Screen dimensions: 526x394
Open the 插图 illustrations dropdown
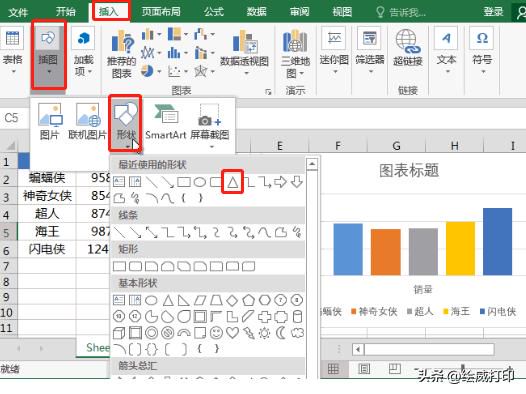[x=48, y=56]
